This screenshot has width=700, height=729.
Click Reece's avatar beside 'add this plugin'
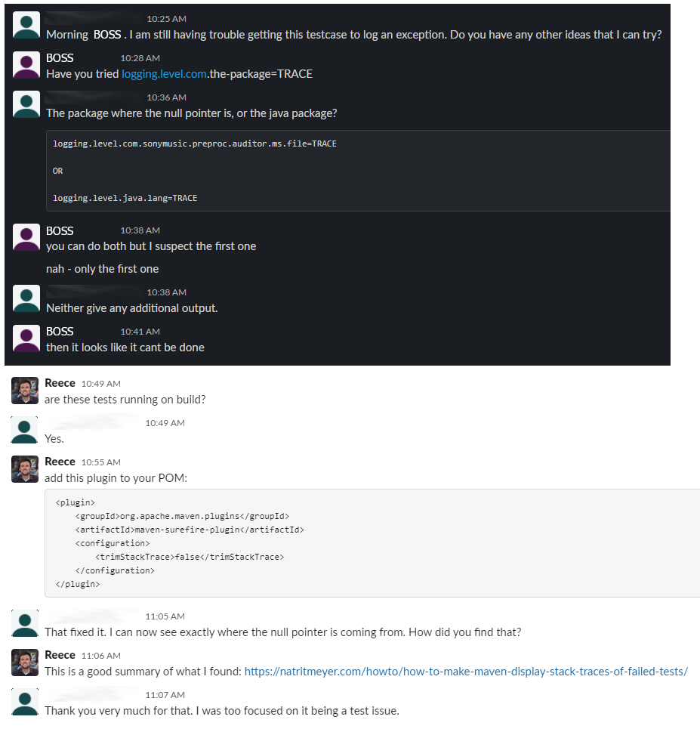(25, 469)
